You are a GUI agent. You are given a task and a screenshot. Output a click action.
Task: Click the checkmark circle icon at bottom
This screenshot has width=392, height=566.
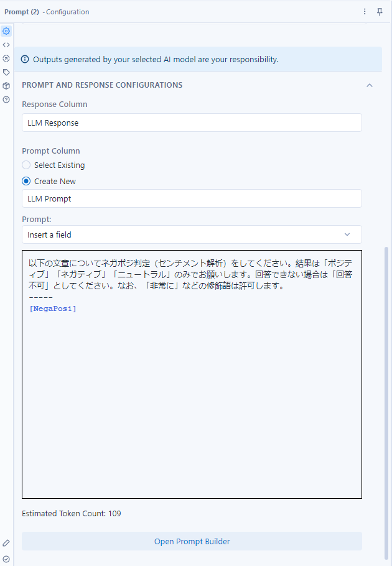[6, 559]
